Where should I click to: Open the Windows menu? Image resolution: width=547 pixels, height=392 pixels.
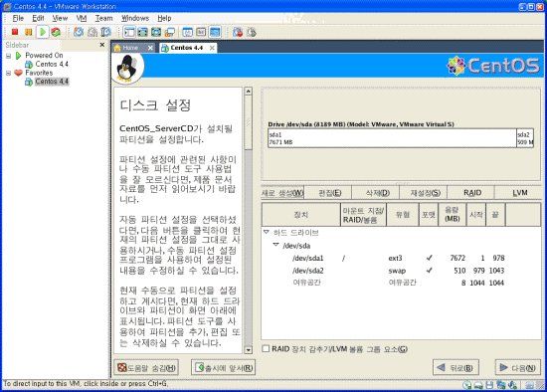click(x=135, y=18)
